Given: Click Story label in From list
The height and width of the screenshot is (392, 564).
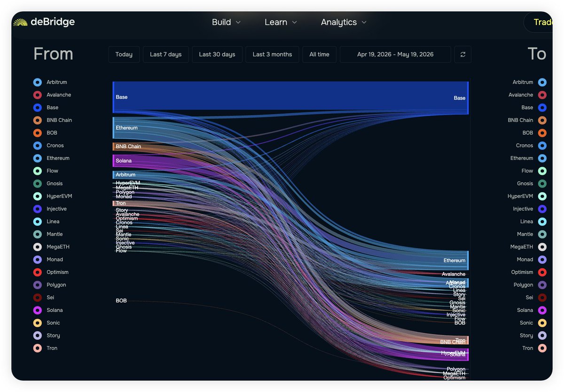Looking at the screenshot, I should click(53, 336).
